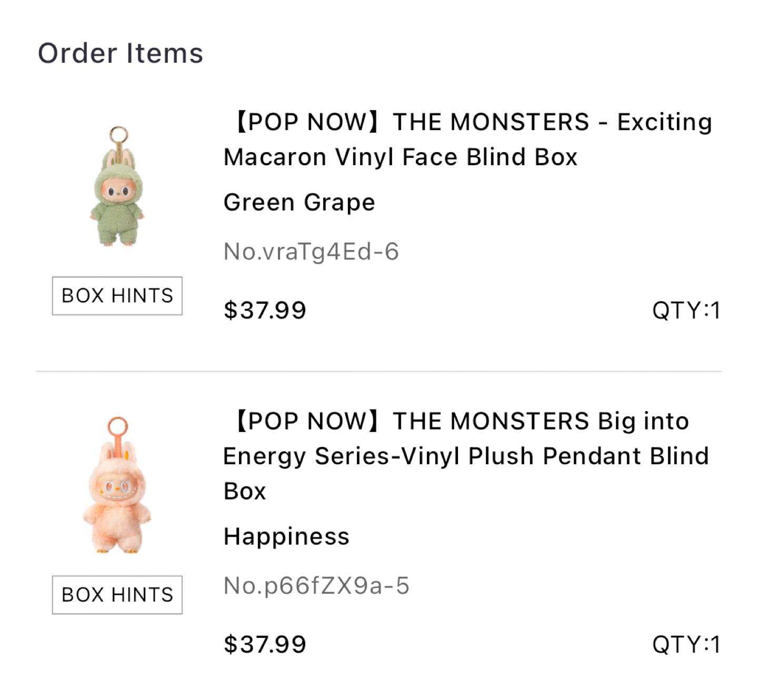Image resolution: width=758 pixels, height=700 pixels.
Task: Click BOX HINTS under the Green Grape item
Action: point(117,296)
